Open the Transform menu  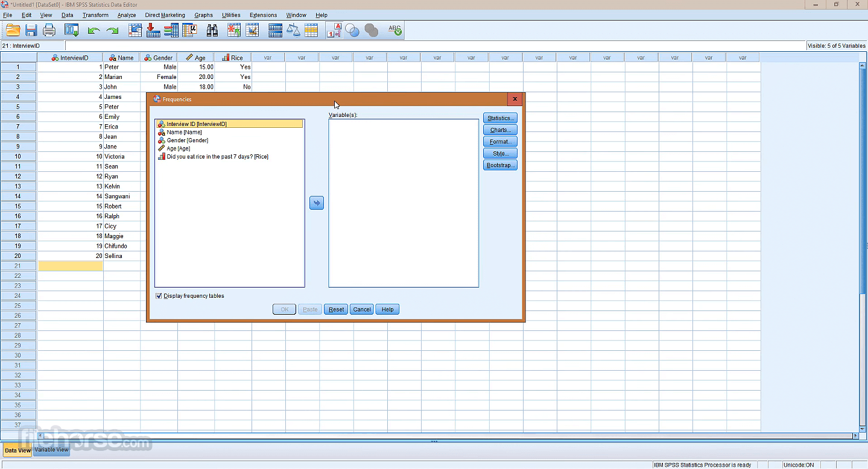[x=95, y=15]
